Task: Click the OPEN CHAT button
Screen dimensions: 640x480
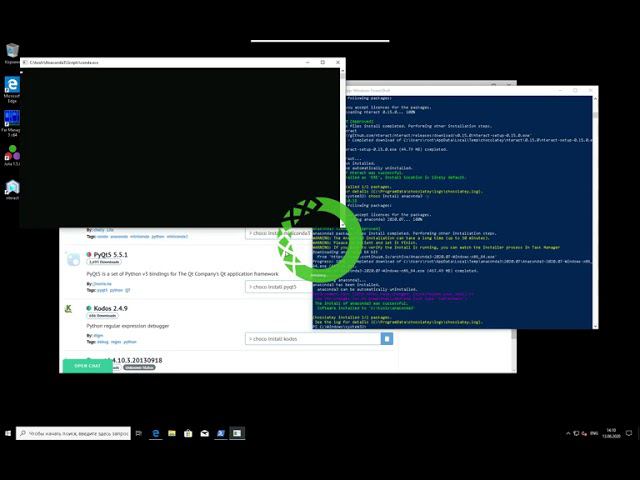Action: pos(87,366)
